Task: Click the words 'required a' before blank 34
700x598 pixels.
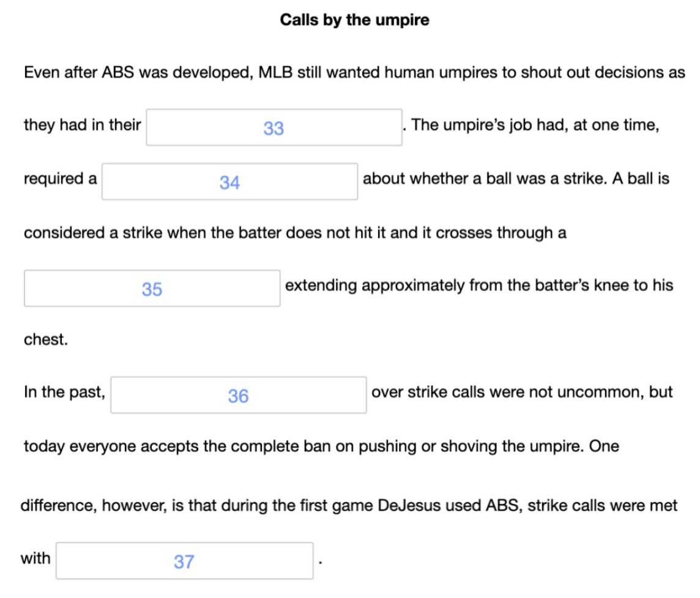Action: tap(60, 179)
